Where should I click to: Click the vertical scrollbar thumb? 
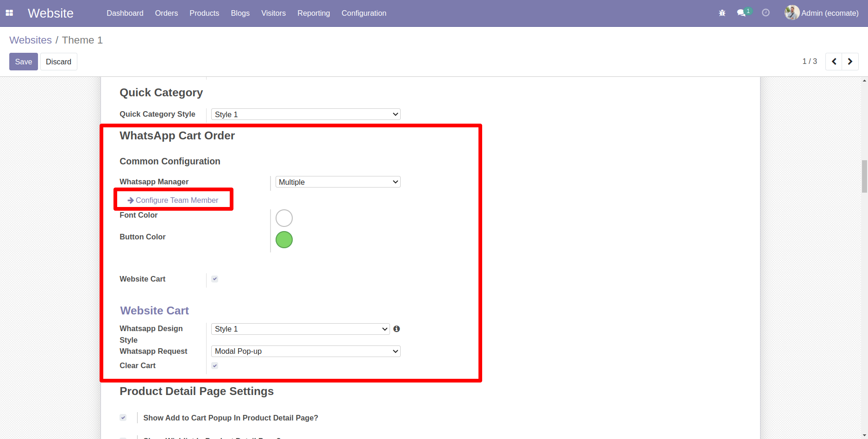(864, 176)
